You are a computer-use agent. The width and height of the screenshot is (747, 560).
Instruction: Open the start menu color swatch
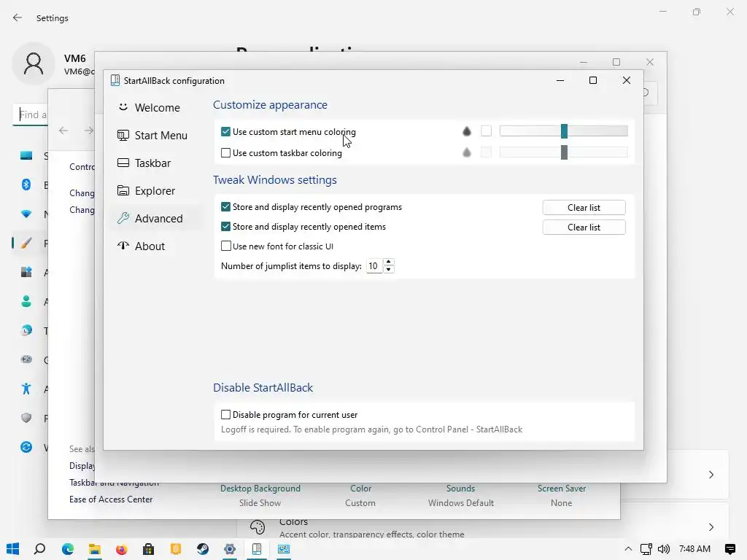486,131
